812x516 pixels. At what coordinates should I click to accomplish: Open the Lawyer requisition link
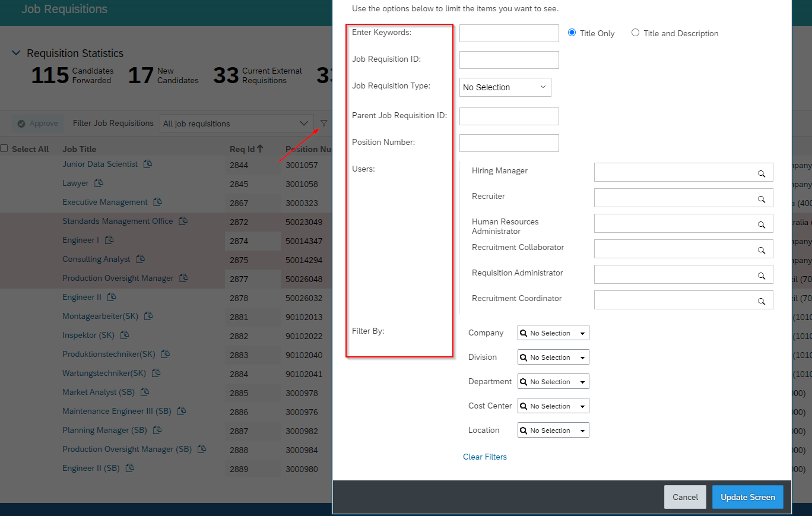(75, 183)
